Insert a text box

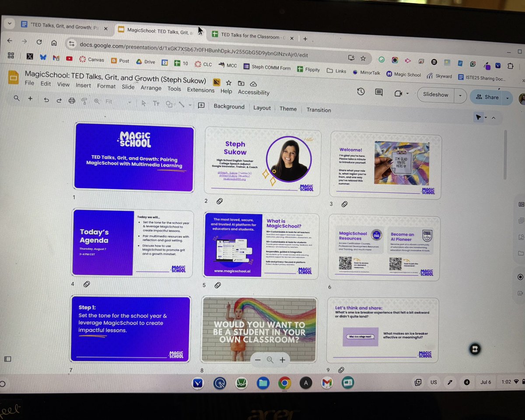coord(156,104)
